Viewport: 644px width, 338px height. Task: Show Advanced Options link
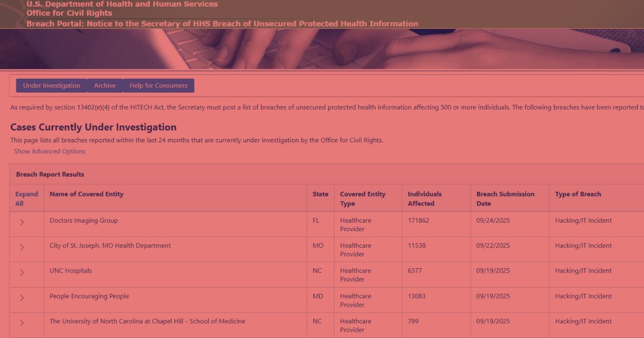coord(49,151)
